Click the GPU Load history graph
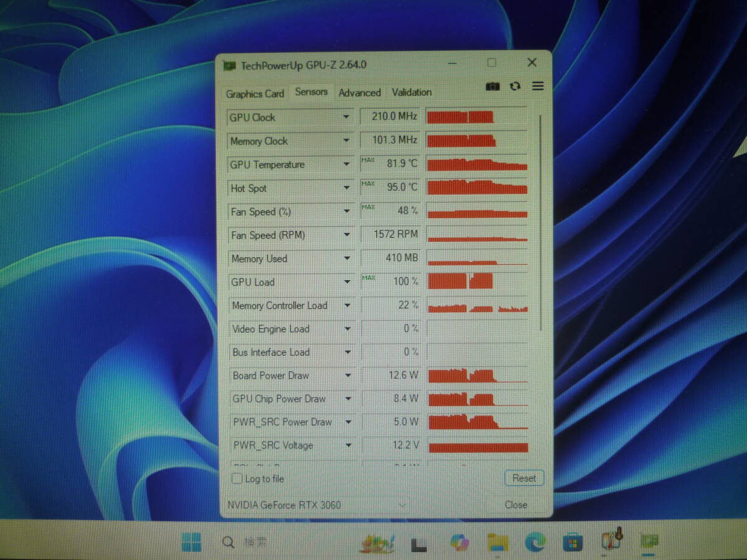This screenshot has height=560, width=747. click(x=477, y=281)
